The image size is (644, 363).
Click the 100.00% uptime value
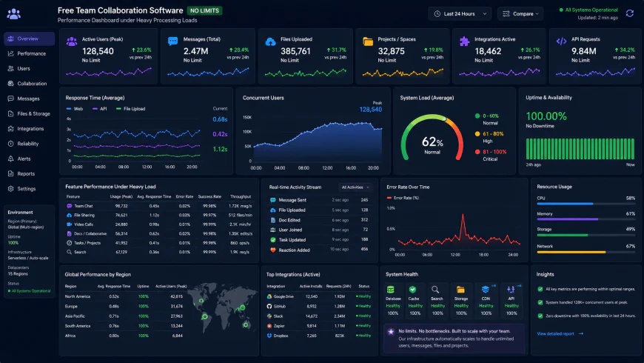click(x=546, y=116)
